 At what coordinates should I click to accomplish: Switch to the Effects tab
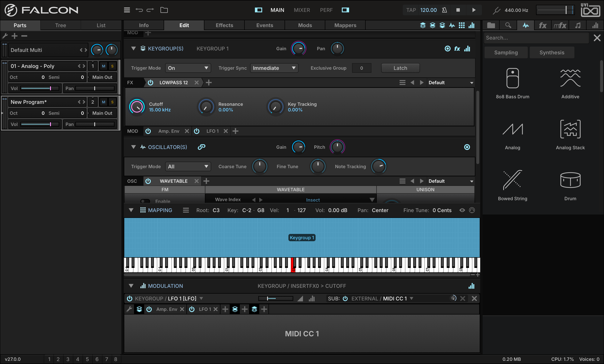224,25
